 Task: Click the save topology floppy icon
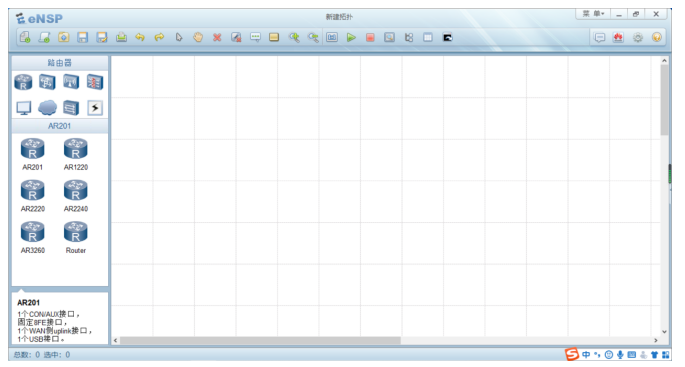(83, 38)
